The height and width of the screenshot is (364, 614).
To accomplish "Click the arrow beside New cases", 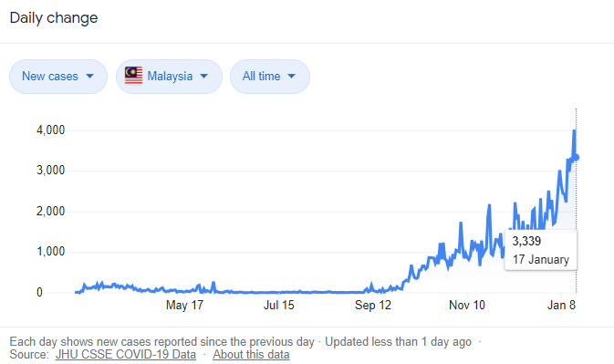I will tap(89, 76).
